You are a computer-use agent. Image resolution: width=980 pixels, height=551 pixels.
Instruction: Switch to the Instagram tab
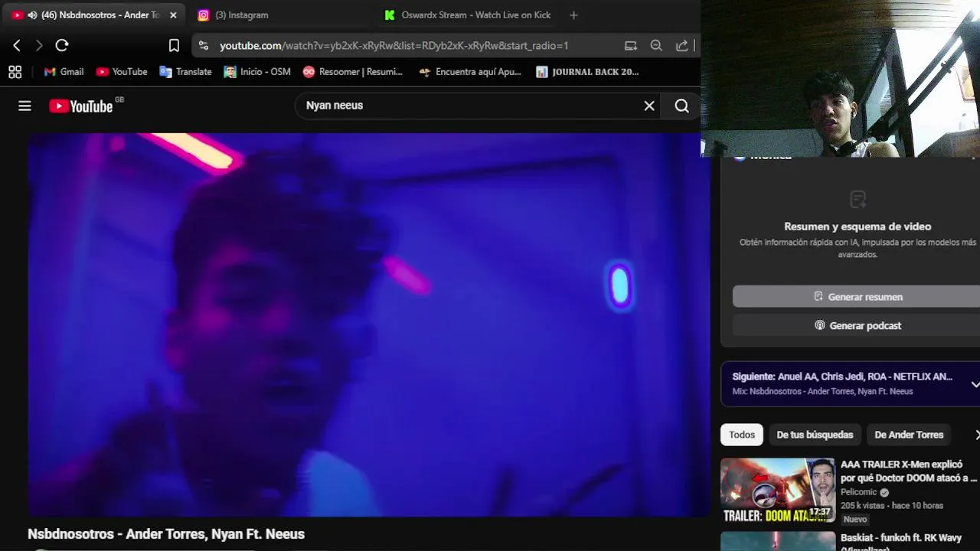pyautogui.click(x=242, y=15)
